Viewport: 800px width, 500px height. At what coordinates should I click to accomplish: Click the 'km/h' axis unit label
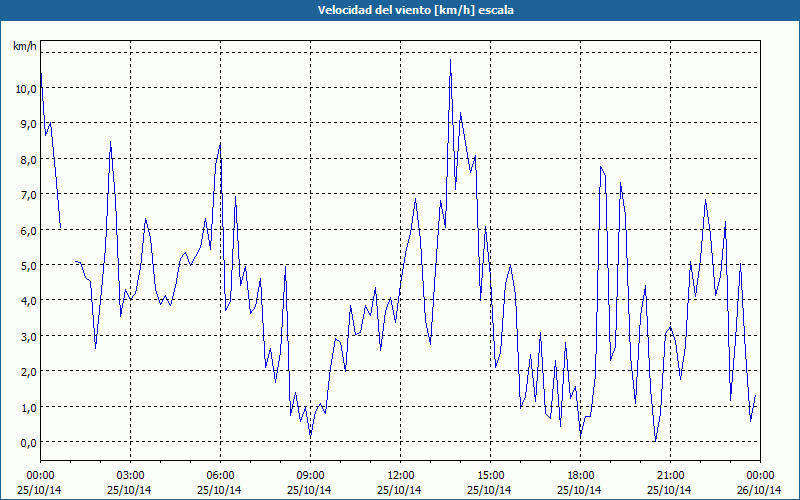click(24, 46)
